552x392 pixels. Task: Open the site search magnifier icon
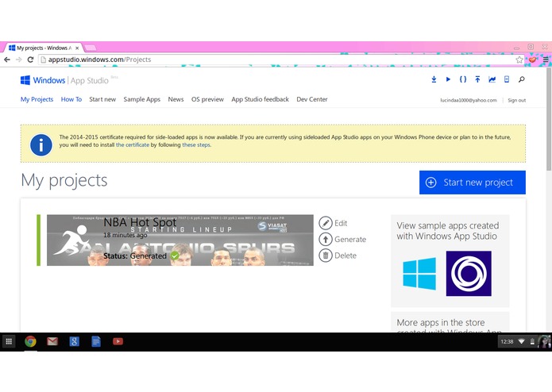pos(521,79)
